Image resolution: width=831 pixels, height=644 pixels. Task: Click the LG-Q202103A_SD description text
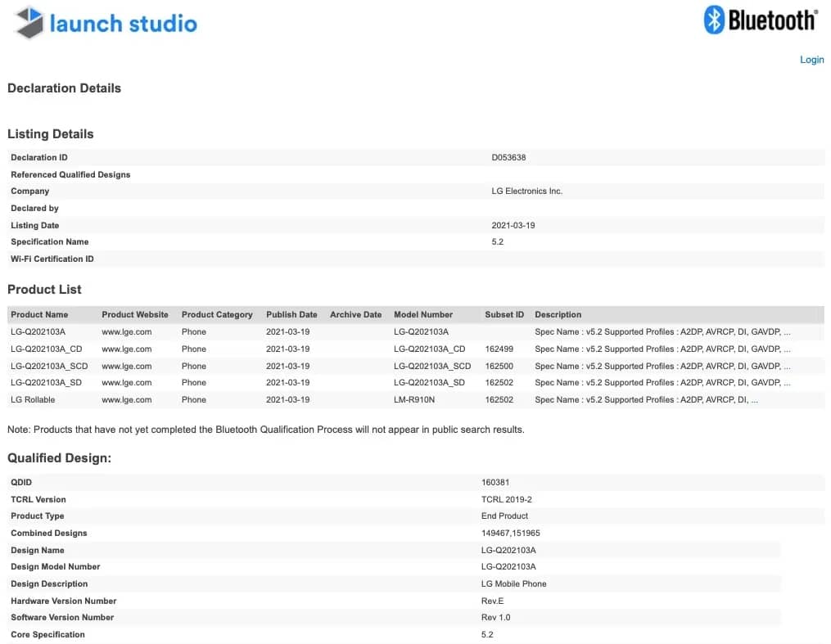(662, 383)
